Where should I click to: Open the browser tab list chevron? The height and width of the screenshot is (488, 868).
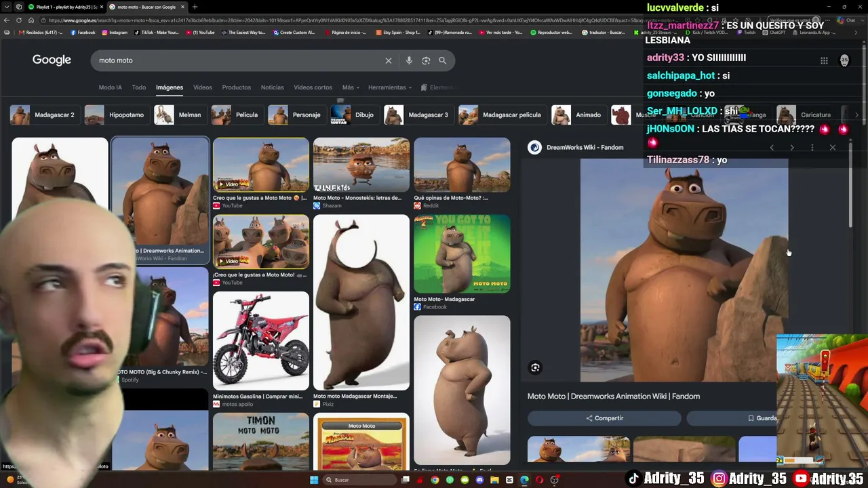[x=7, y=7]
